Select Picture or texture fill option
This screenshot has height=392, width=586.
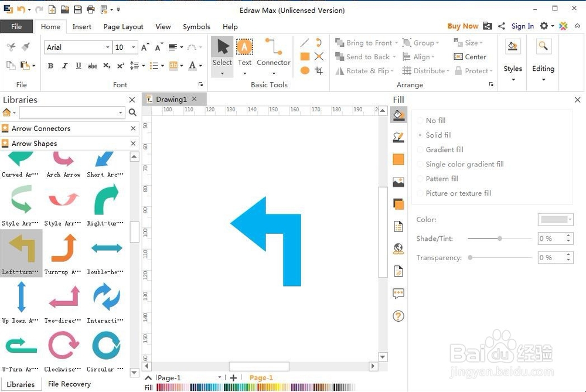[454, 193]
